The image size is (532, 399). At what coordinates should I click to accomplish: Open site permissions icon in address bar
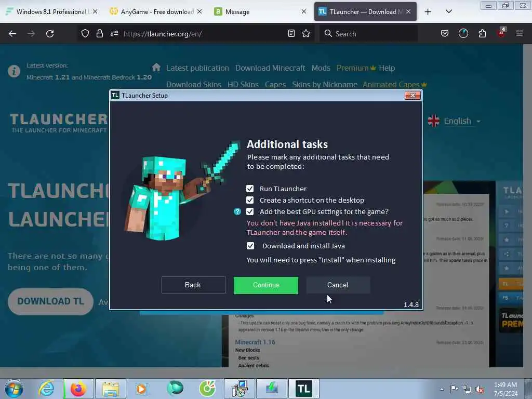coord(114,34)
